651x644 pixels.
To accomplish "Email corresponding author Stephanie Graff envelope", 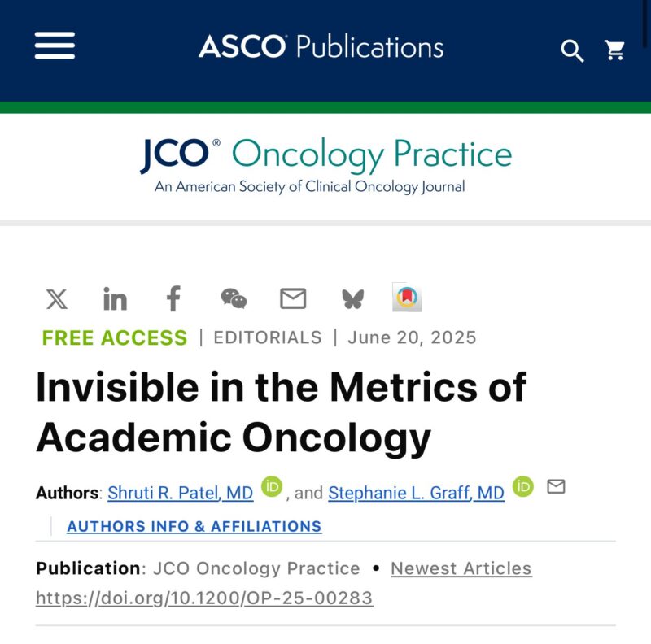I will tap(556, 486).
